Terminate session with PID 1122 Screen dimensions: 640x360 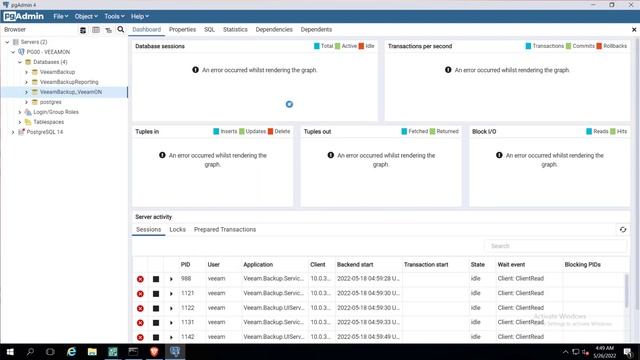(x=140, y=308)
